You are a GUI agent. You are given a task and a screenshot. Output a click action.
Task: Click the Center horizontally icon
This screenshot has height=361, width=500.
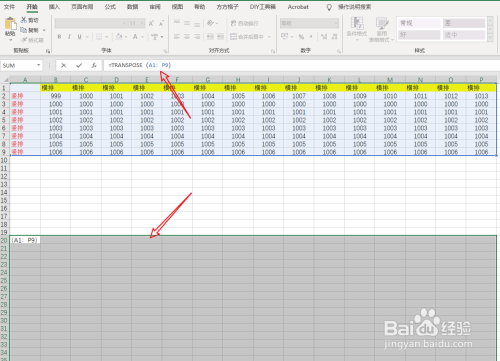click(x=187, y=37)
